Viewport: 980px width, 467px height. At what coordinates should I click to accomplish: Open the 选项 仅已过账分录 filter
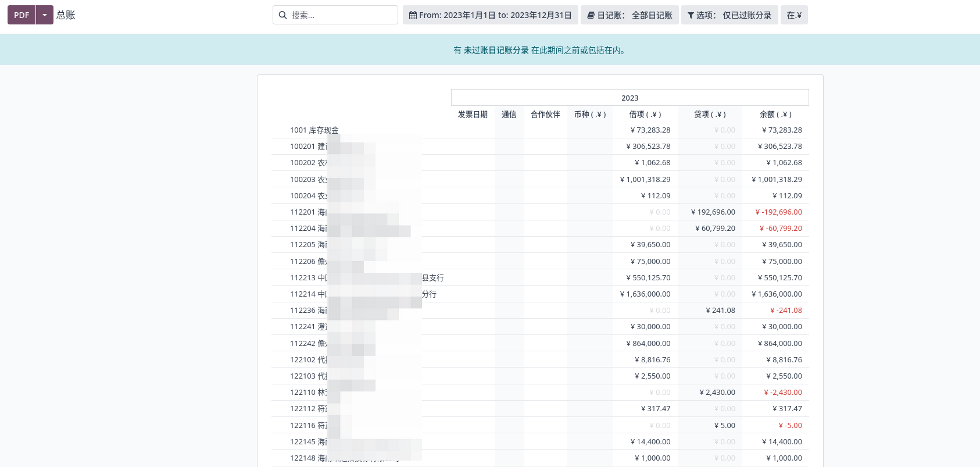(729, 15)
